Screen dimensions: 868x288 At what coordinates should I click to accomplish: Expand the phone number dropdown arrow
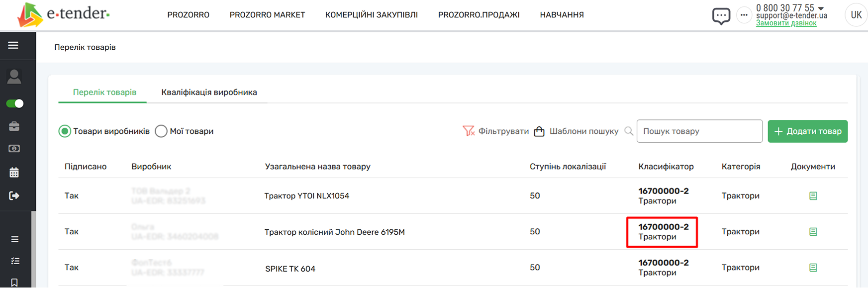click(821, 8)
